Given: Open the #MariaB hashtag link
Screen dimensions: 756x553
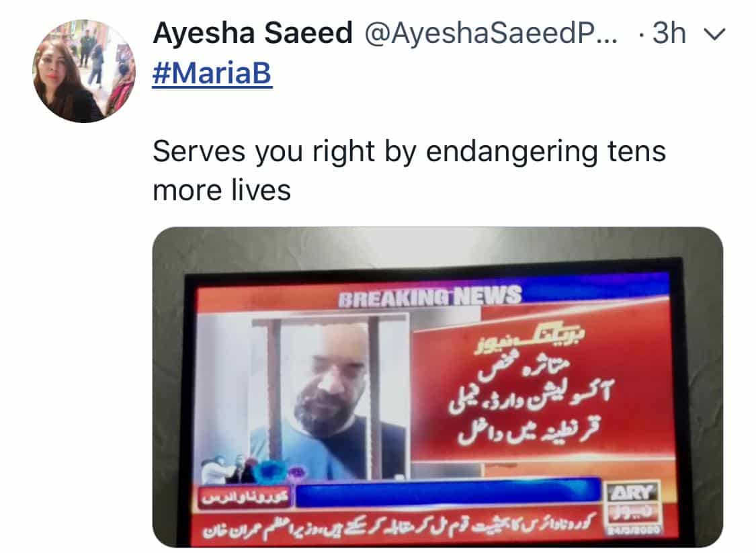Looking at the screenshot, I should (212, 73).
